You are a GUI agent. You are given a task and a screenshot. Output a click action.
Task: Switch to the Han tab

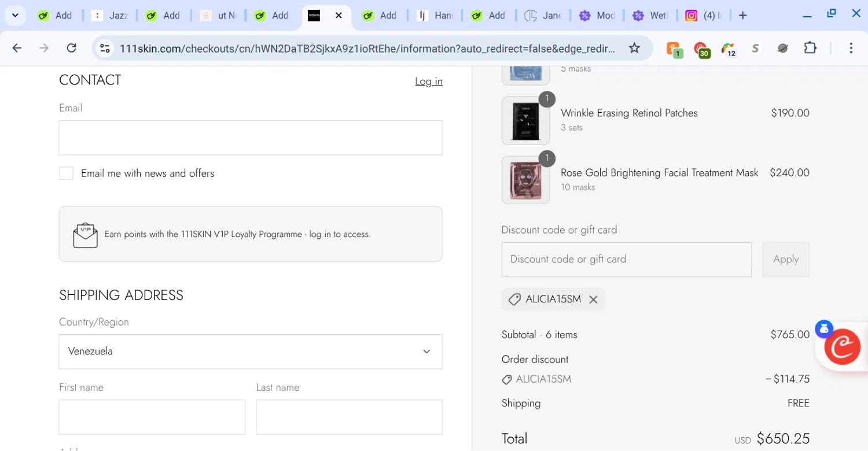(435, 16)
